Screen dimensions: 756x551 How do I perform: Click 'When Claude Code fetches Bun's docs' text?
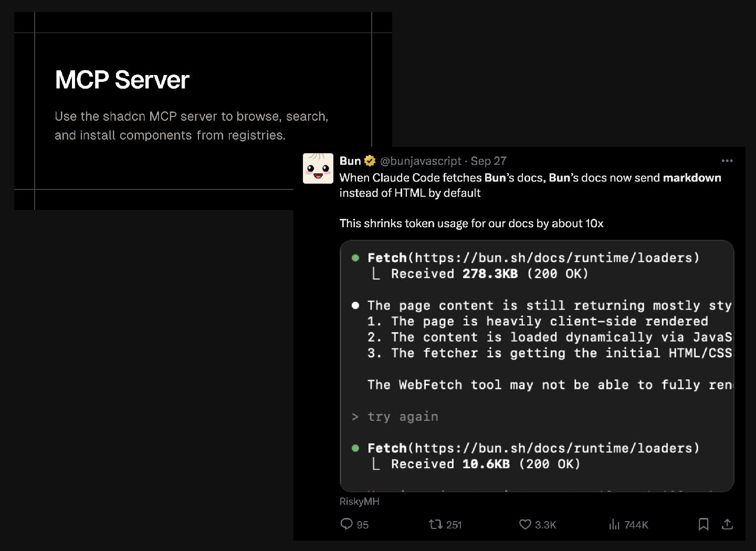530,185
